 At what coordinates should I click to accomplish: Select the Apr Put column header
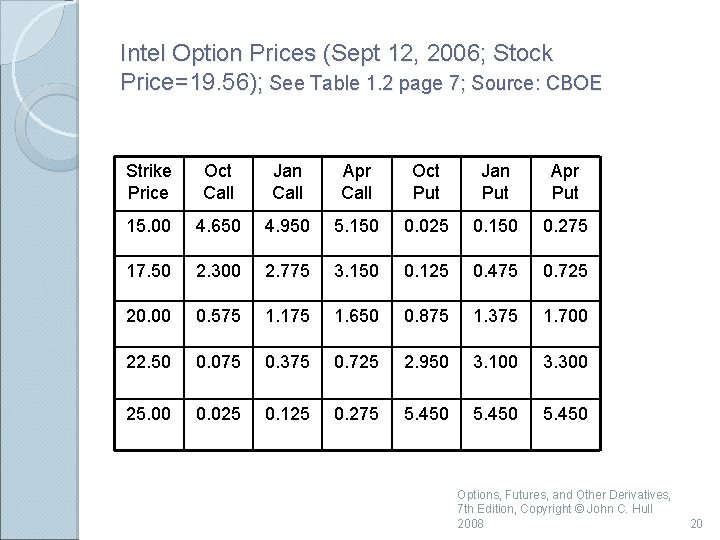click(565, 184)
